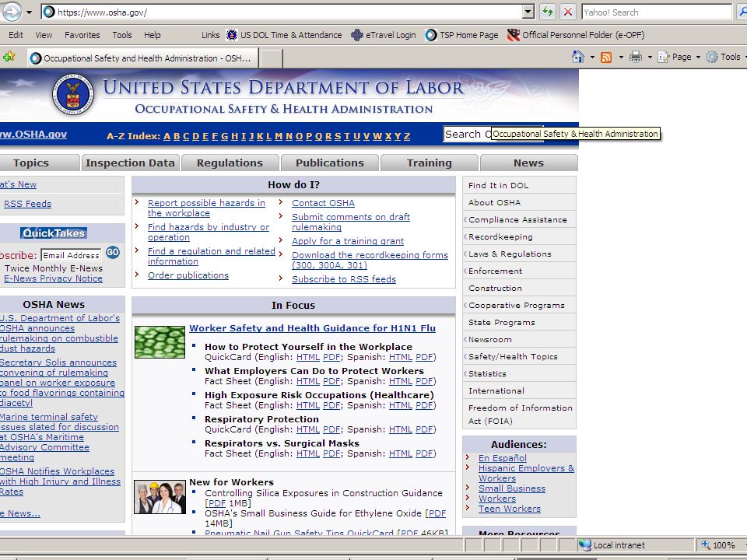
Task: Open the Training navigation tab
Action: (x=430, y=163)
